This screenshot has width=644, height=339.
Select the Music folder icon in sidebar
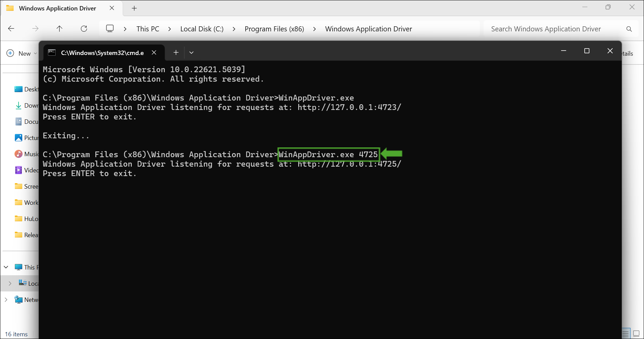click(x=19, y=154)
